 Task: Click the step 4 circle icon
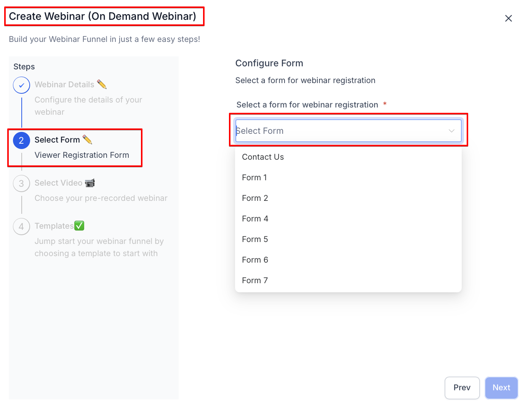(21, 226)
